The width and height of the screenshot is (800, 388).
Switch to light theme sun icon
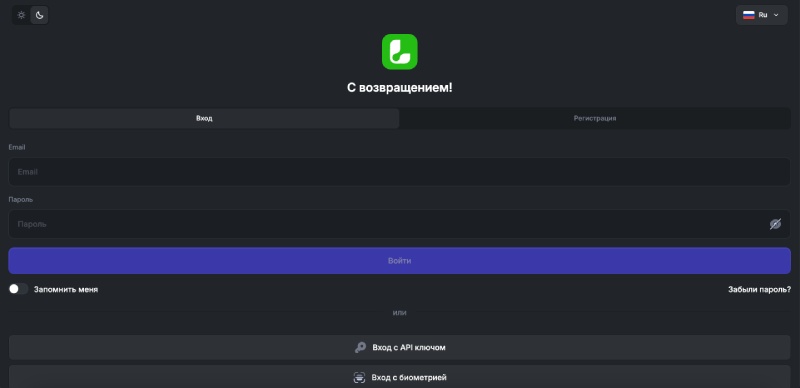21,15
